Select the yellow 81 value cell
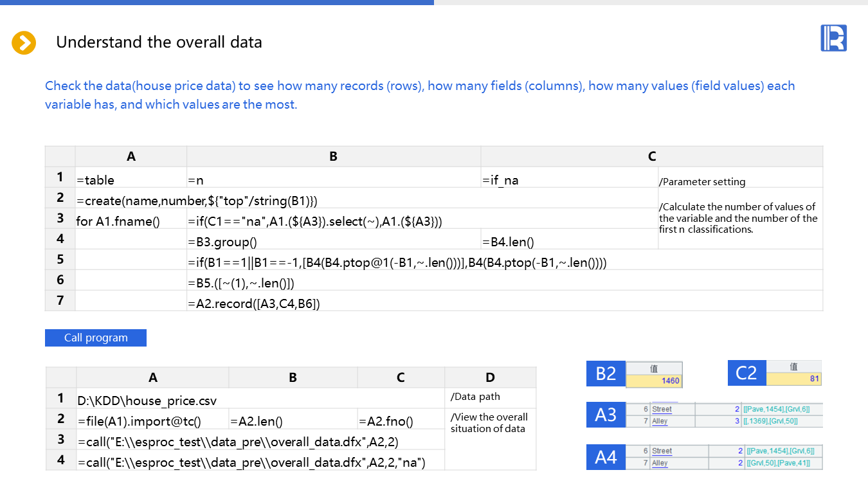The image size is (868, 488). (794, 379)
